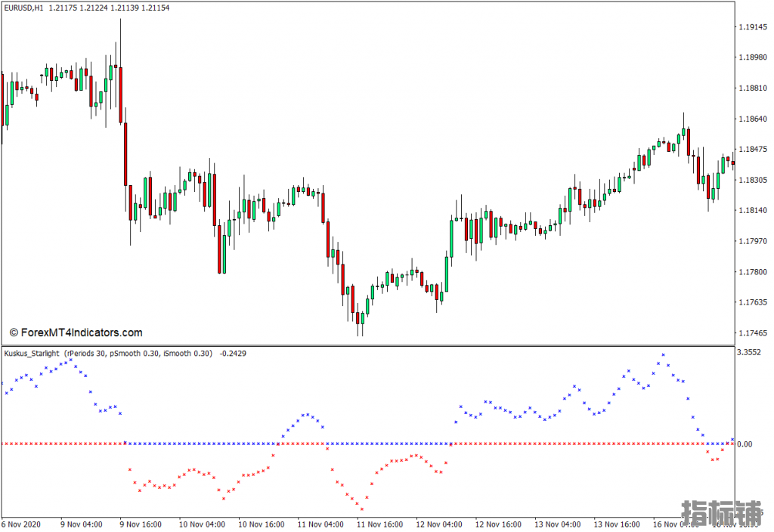The image size is (774, 532).
Task: Click the 12 Nov 16:00 time label
Action: click(497, 524)
